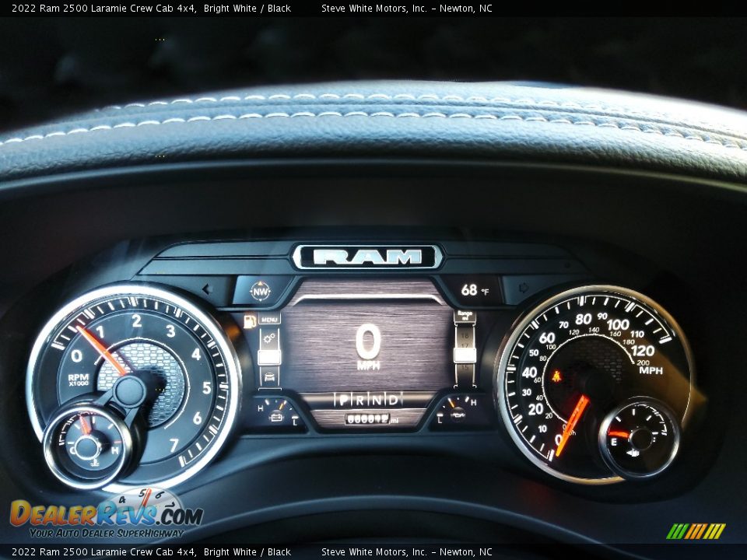Open the DealerRevs.com logo link
This screenshot has height=560, width=747.
pyautogui.click(x=107, y=514)
